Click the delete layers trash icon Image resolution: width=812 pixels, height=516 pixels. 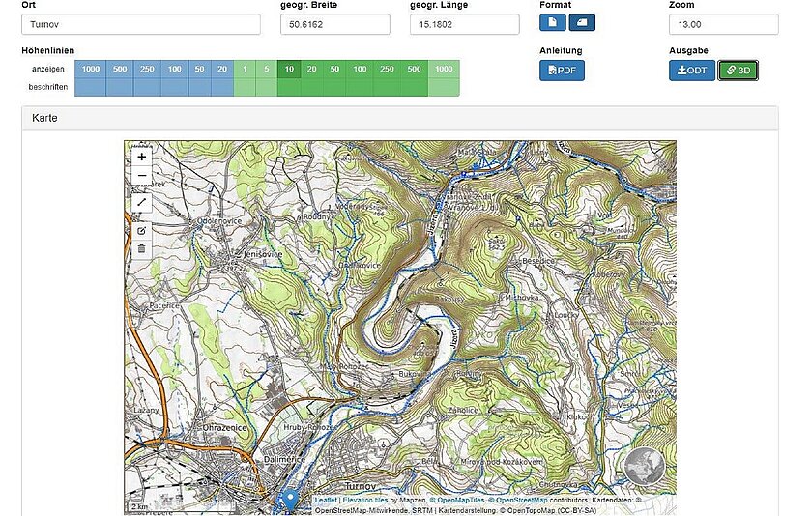142,248
